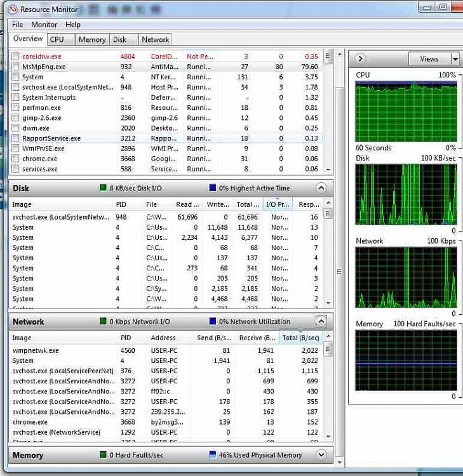Click the Disk activity graph
The image size is (463, 476).
(406, 194)
